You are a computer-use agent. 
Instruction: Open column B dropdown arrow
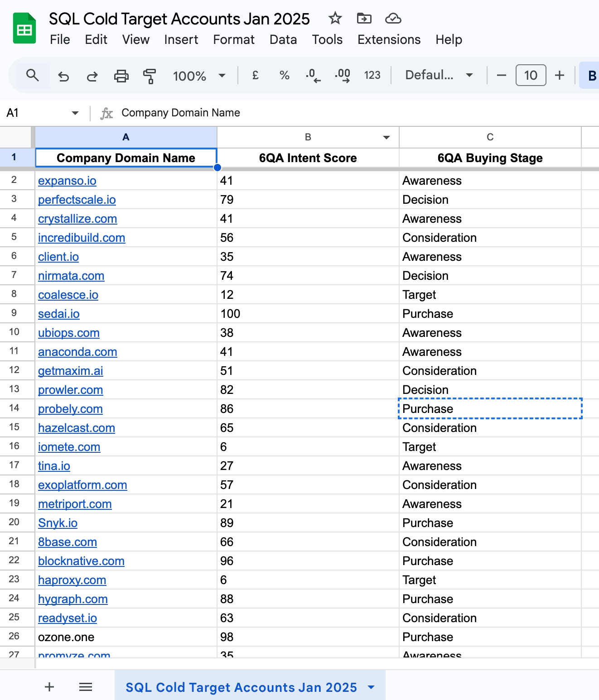pos(386,137)
